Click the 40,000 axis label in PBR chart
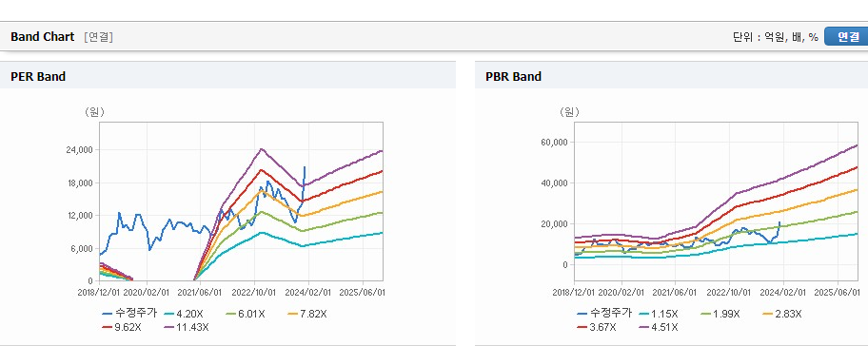Viewport: 868px width, 346px height. pyautogui.click(x=554, y=183)
